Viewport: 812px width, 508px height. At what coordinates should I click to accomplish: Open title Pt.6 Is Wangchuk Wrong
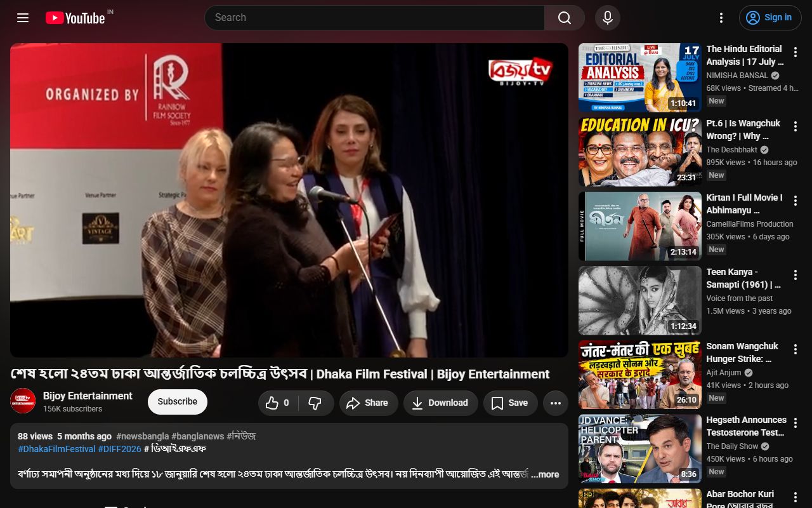click(743, 130)
